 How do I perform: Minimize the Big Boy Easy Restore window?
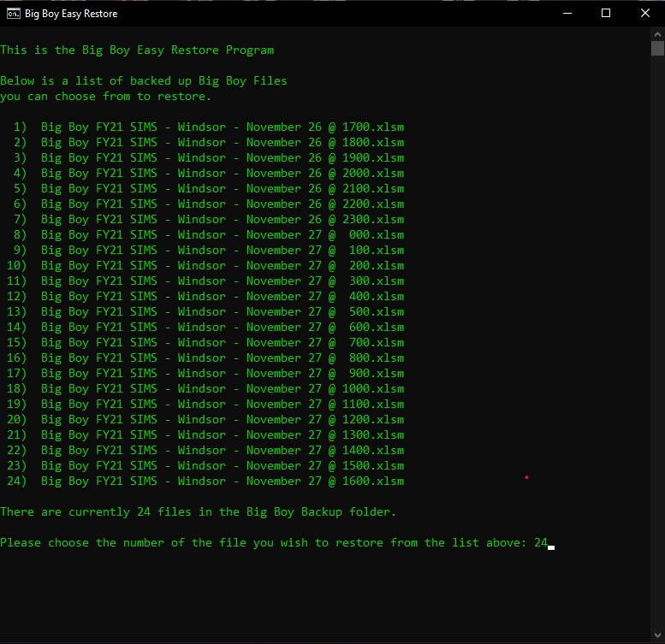pyautogui.click(x=567, y=13)
